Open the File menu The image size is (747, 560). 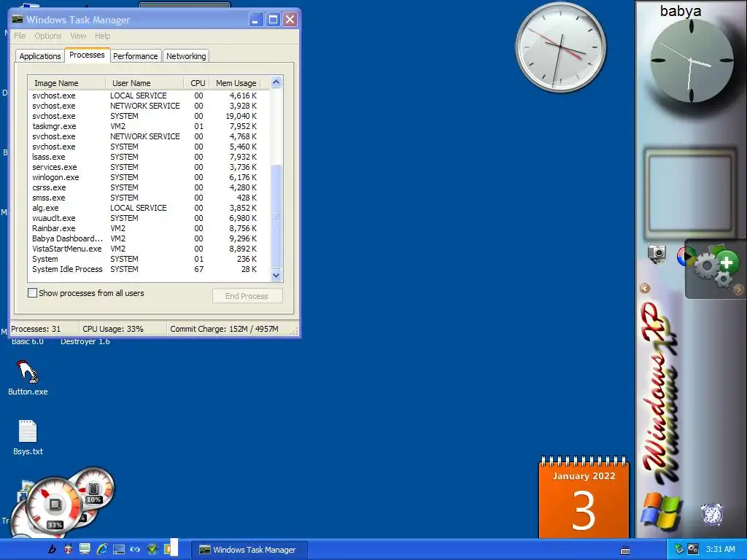pos(20,36)
